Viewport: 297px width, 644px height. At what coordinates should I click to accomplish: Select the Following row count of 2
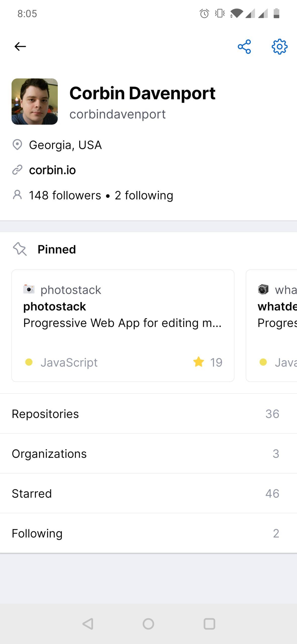276,533
